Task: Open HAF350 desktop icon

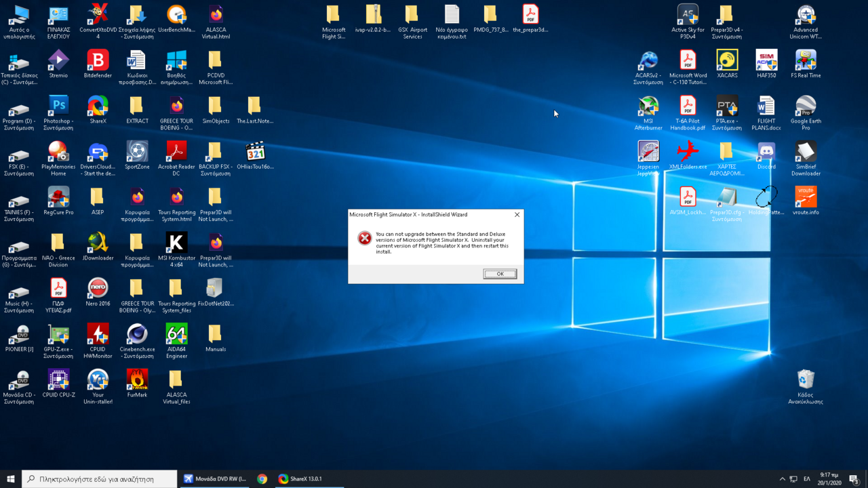Action: [x=766, y=64]
